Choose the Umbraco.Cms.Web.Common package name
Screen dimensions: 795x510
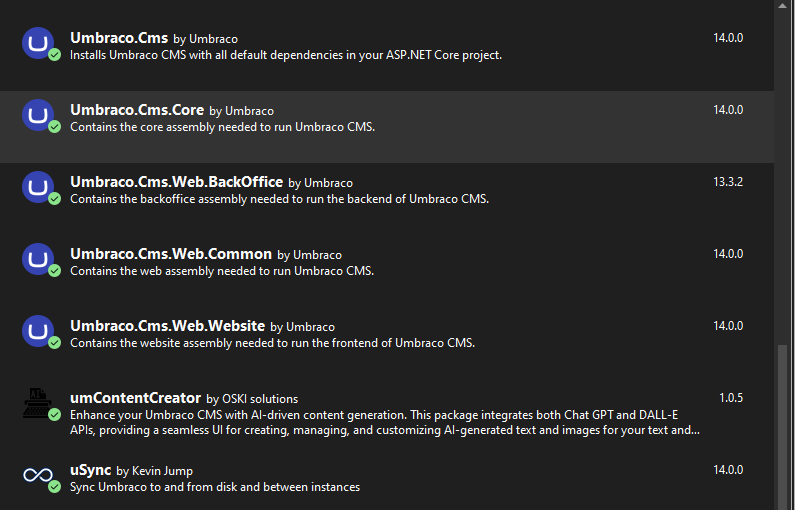171,254
